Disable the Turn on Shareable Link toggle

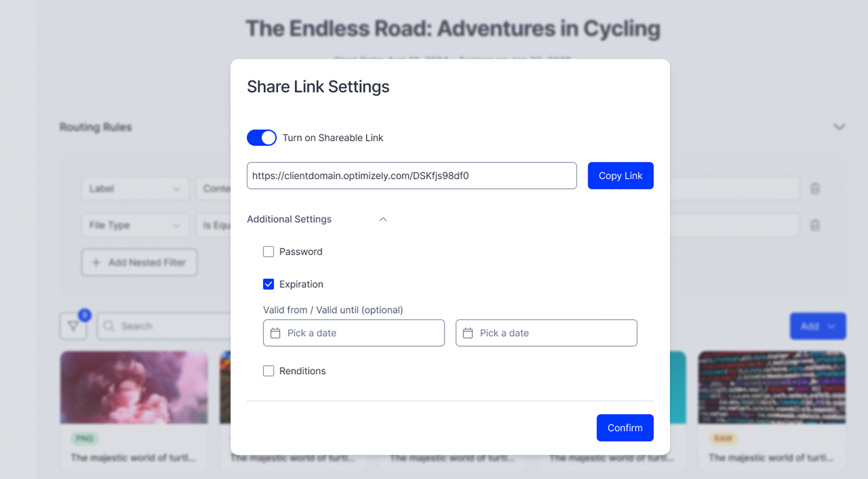(x=262, y=138)
